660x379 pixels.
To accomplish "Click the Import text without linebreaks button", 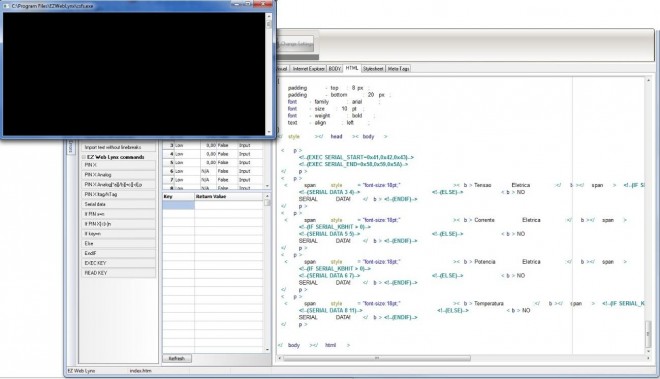I will click(x=118, y=147).
